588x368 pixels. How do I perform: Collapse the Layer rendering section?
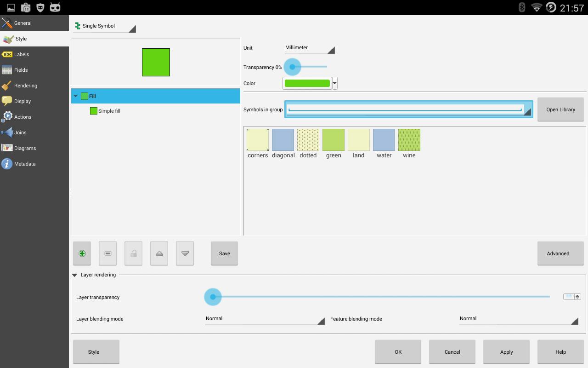click(x=74, y=275)
